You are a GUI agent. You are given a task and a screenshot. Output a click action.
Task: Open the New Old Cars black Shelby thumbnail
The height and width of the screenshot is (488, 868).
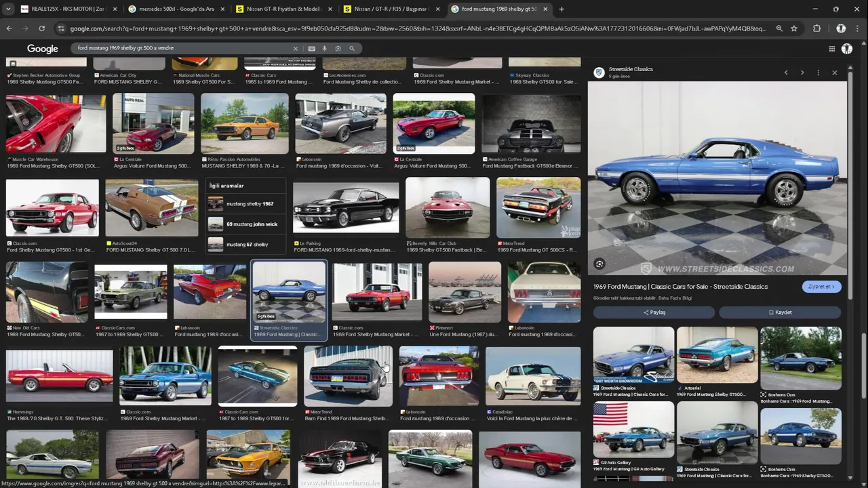coord(47,291)
